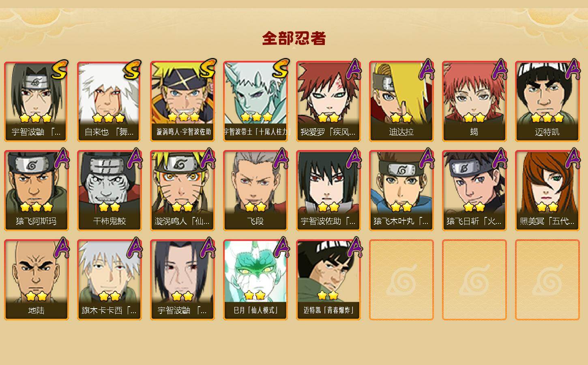Open the 旗木卡卡西 ninja card
Image resolution: width=588 pixels, height=365 pixels.
tap(109, 280)
